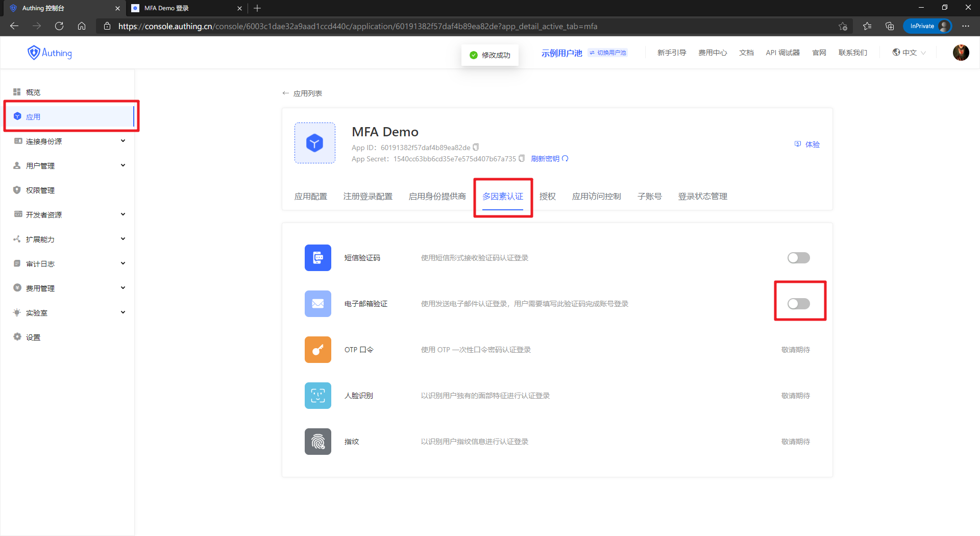Open the 中文 language dropdown
Image resolution: width=980 pixels, height=536 pixels.
tap(909, 53)
